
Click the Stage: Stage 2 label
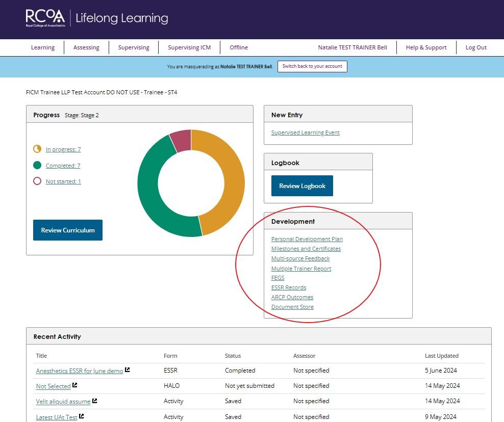[x=82, y=115]
